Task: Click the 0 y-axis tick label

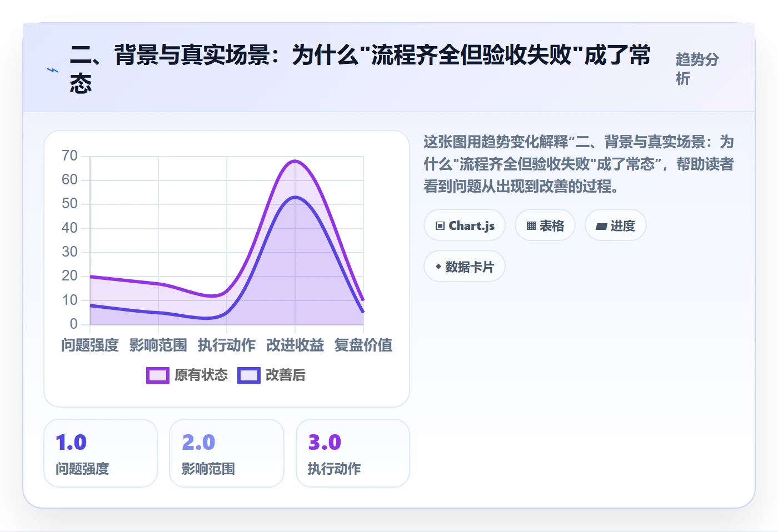Action: (73, 324)
